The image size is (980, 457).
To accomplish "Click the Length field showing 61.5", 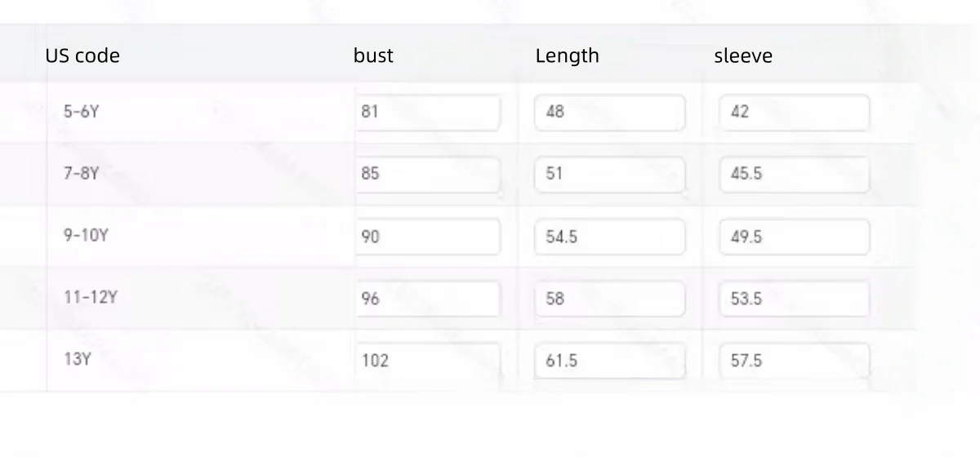I will click(609, 361).
